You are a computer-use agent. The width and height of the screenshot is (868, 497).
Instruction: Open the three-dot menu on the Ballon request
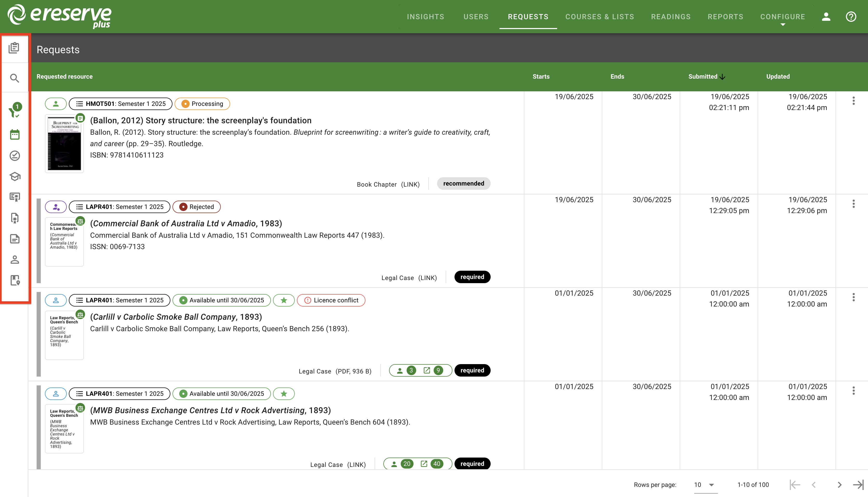(854, 101)
